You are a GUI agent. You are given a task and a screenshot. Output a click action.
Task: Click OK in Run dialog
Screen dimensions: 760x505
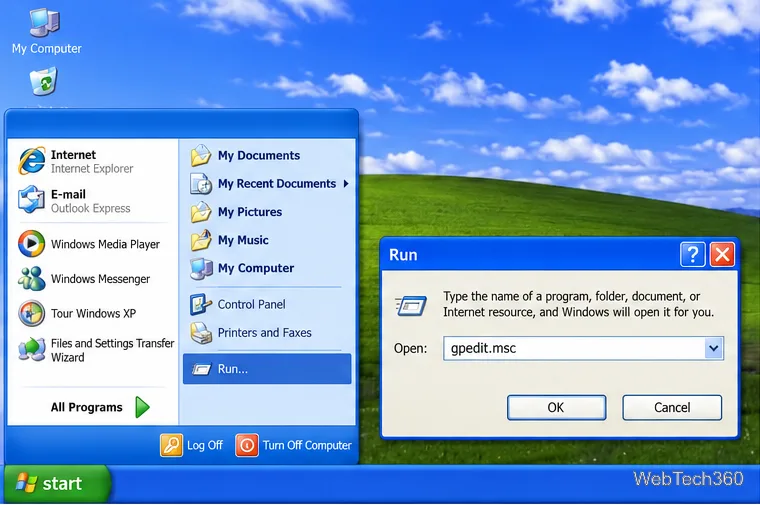pyautogui.click(x=556, y=408)
